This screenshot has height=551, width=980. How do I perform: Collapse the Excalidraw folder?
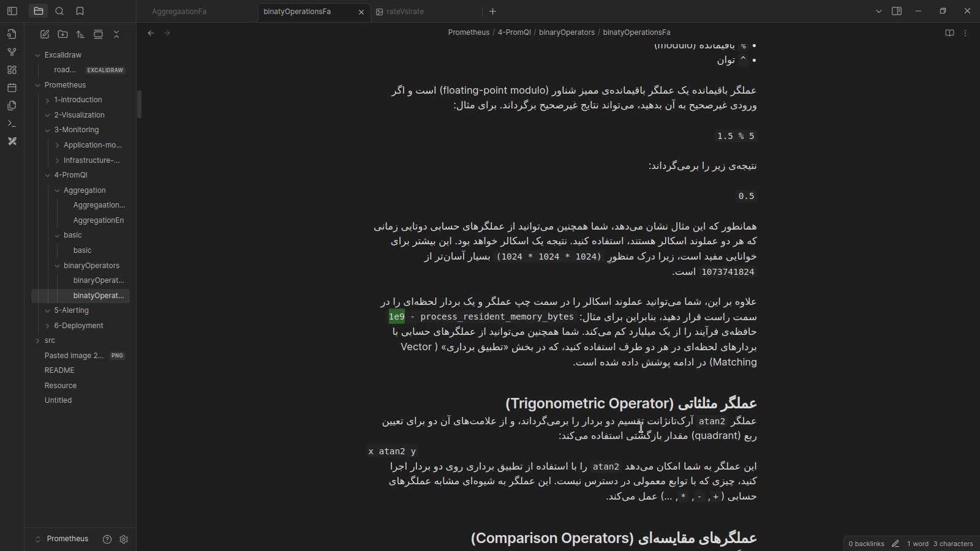(x=38, y=55)
